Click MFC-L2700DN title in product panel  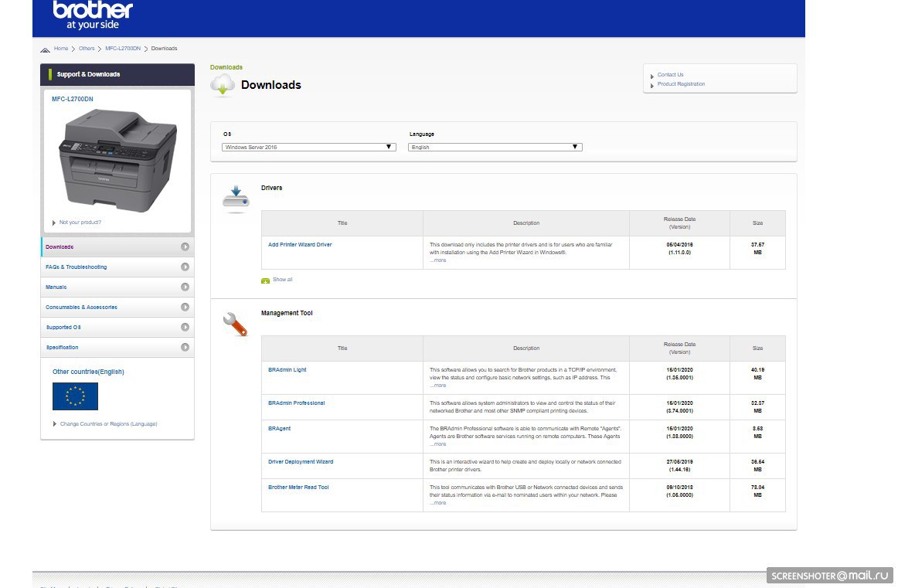coord(72,99)
